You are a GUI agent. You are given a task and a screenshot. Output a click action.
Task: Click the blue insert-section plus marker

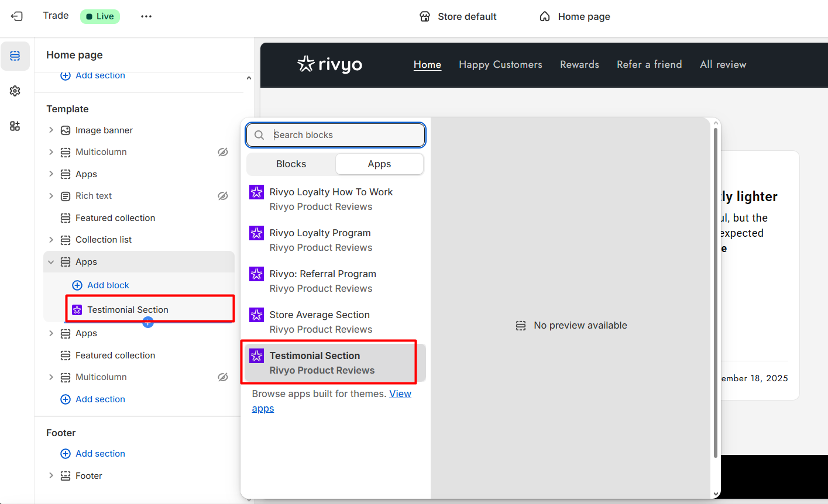[148, 322]
